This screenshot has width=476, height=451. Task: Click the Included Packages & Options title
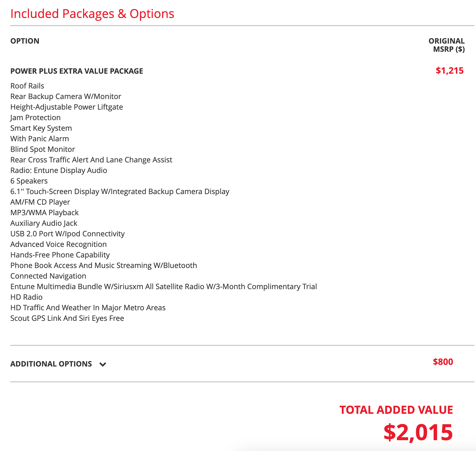pos(92,14)
